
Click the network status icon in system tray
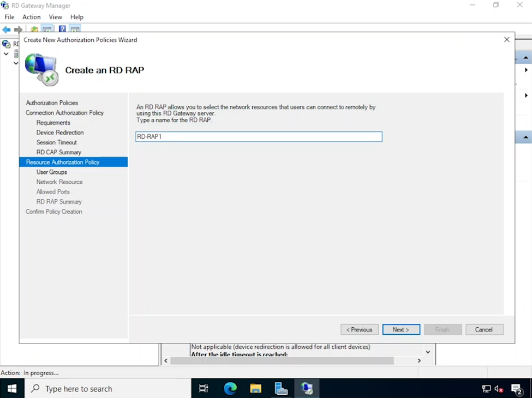click(486, 389)
